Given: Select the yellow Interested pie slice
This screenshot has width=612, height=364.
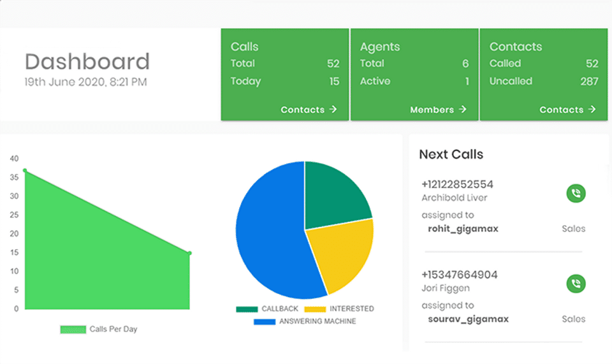Looking at the screenshot, I should [x=342, y=254].
